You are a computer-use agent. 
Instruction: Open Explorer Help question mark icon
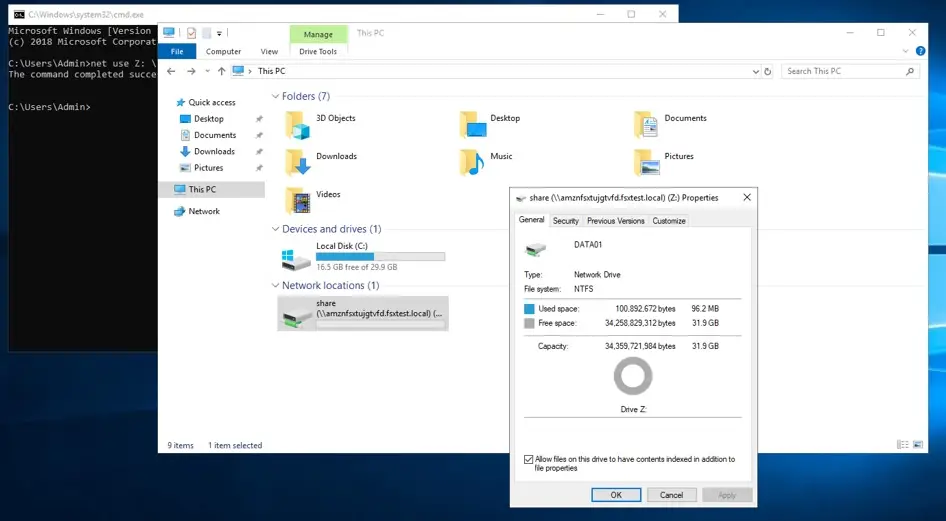click(920, 51)
